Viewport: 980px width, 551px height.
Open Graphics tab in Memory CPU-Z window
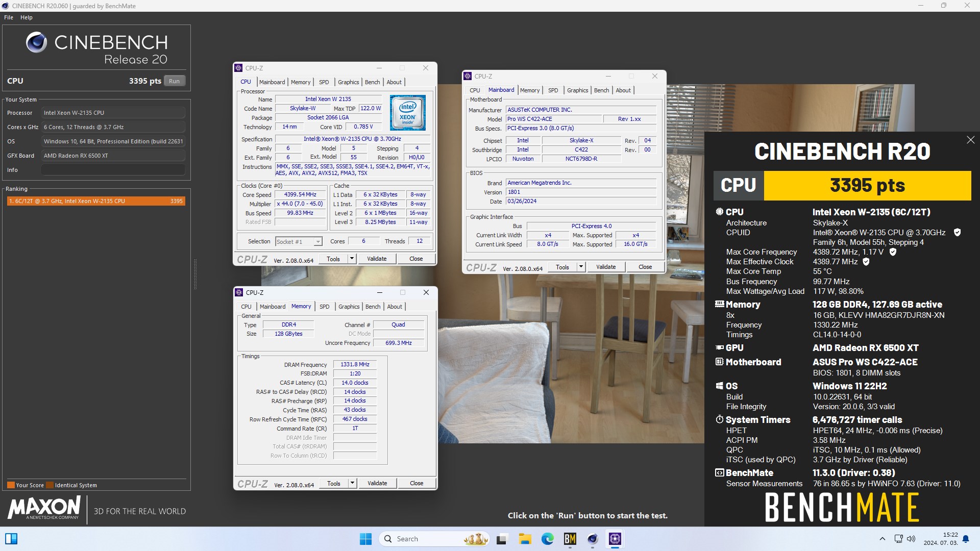coord(349,307)
